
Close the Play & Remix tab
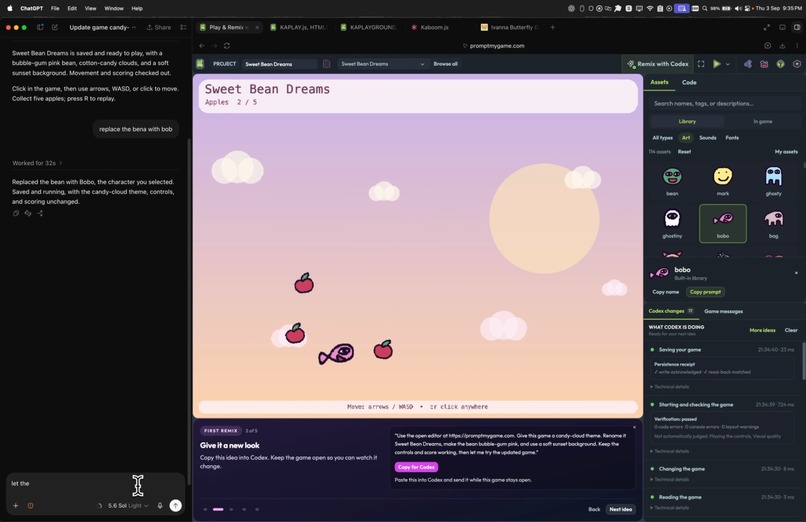[257, 27]
